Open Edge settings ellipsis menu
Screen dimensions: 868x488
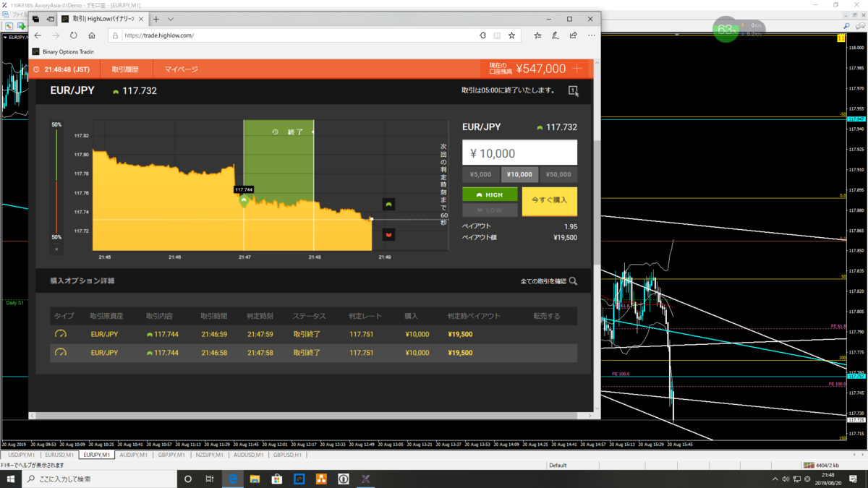(x=592, y=35)
